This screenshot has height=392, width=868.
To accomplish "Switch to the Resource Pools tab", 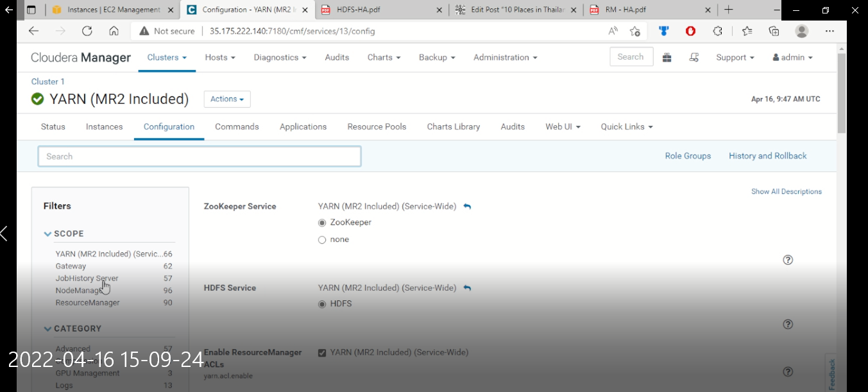I will 377,126.
